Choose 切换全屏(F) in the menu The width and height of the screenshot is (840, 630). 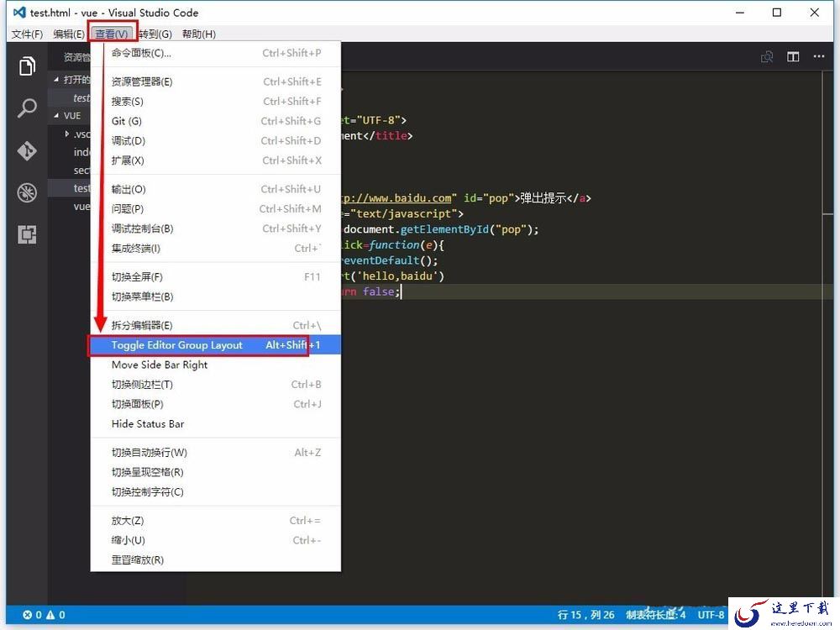pyautogui.click(x=216, y=277)
